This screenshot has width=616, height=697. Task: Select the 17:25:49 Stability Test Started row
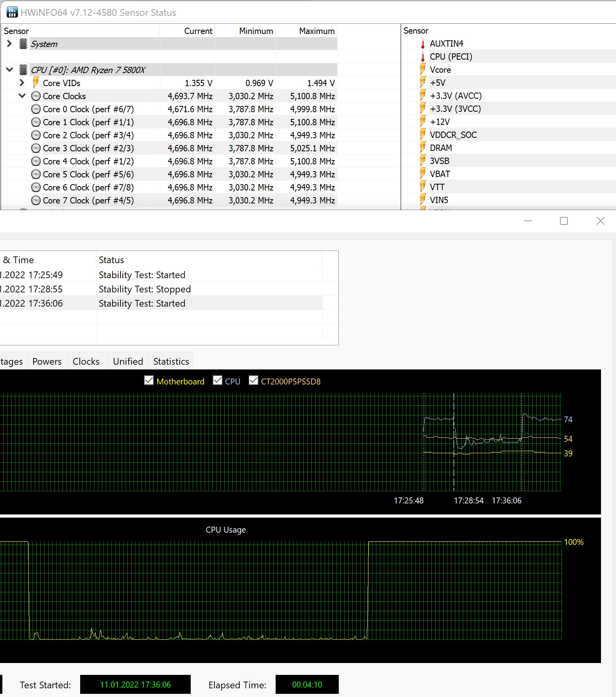point(161,275)
